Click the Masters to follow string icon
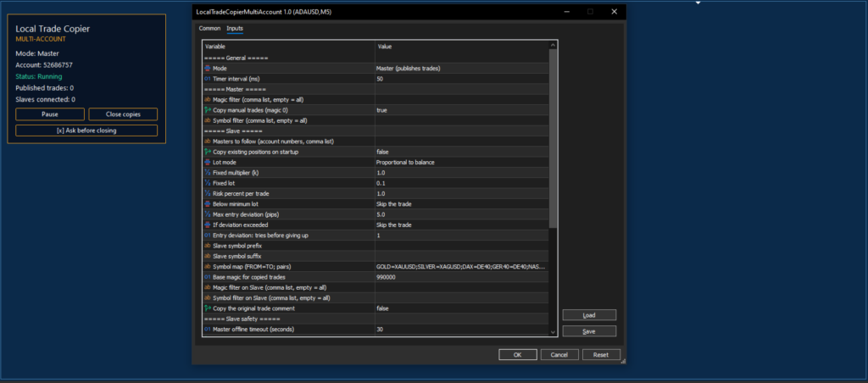 pos(208,142)
